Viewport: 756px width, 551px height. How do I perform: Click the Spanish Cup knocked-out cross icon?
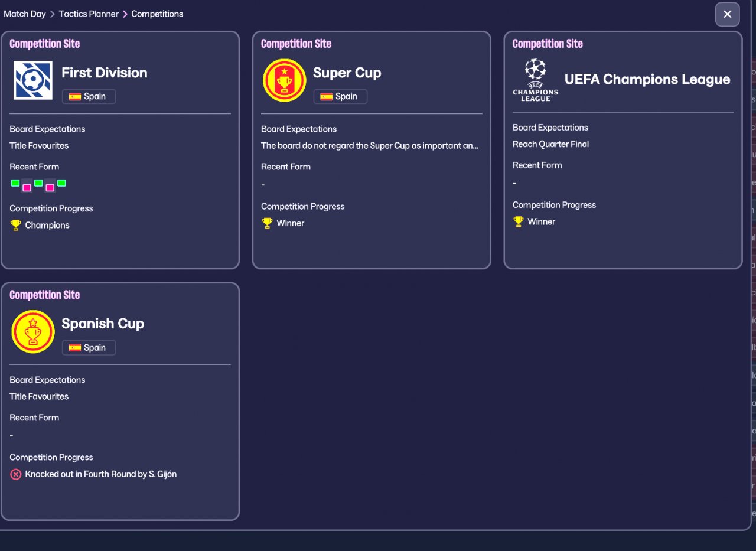click(16, 474)
